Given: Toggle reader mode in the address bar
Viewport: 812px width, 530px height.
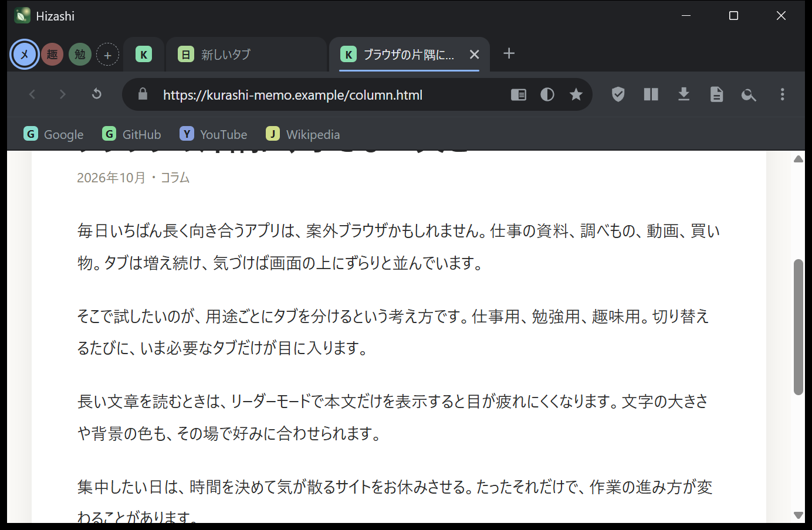Looking at the screenshot, I should (519, 94).
